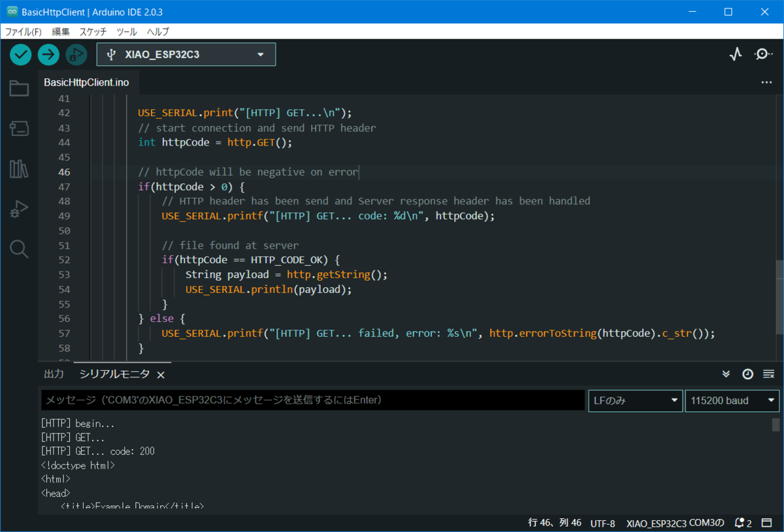Clear the serial monitor output
Image resolution: width=784 pixels, height=532 pixels.
click(769, 374)
